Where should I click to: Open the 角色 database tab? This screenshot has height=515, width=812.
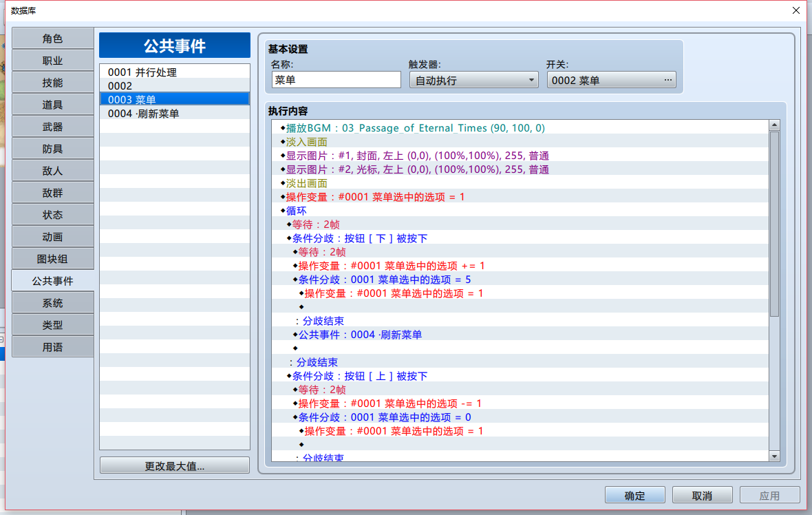click(x=52, y=39)
